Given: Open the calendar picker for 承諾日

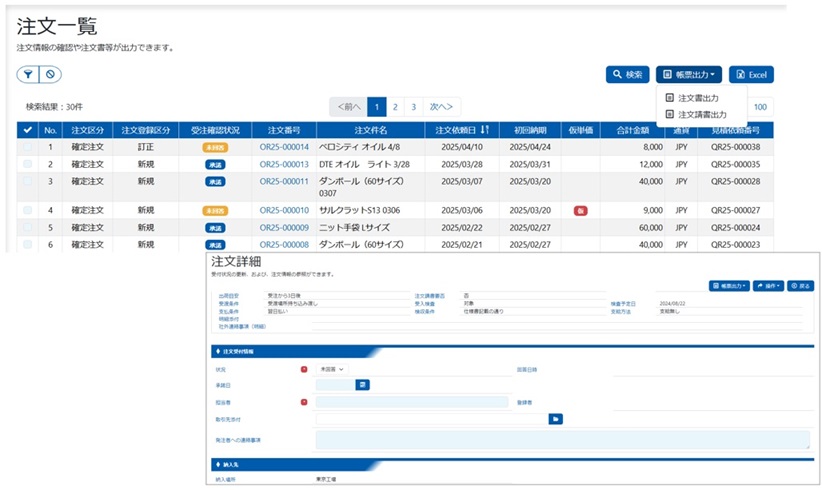Looking at the screenshot, I should point(363,384).
